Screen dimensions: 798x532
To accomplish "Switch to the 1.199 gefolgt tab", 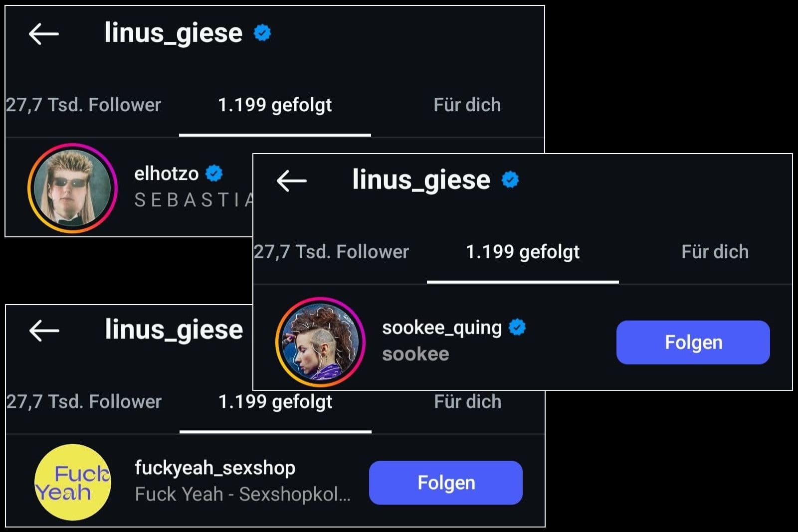I will point(275,105).
